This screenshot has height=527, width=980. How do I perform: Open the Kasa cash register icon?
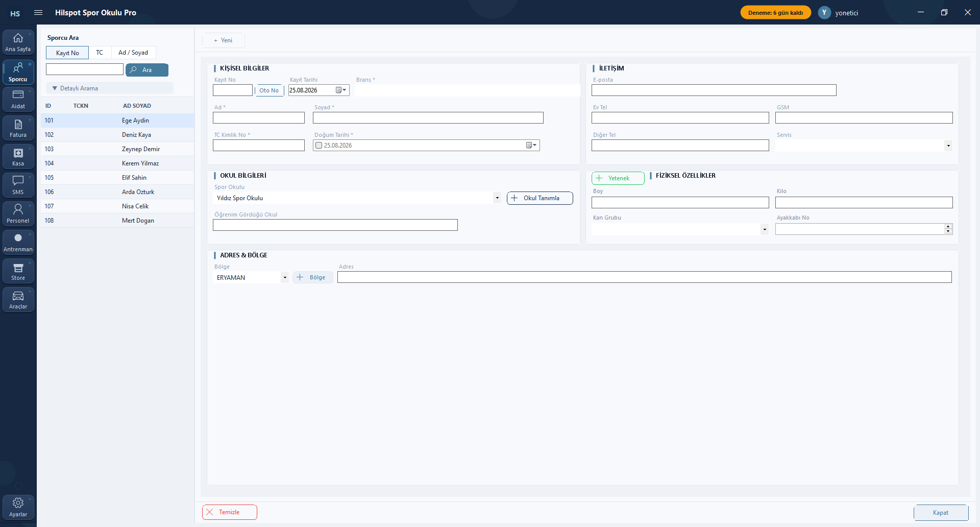(x=18, y=157)
